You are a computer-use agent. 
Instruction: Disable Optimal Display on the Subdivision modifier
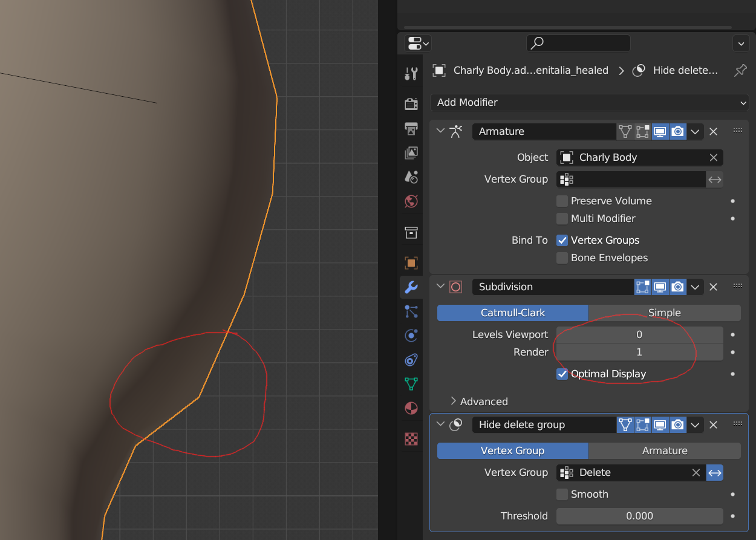[x=562, y=374]
